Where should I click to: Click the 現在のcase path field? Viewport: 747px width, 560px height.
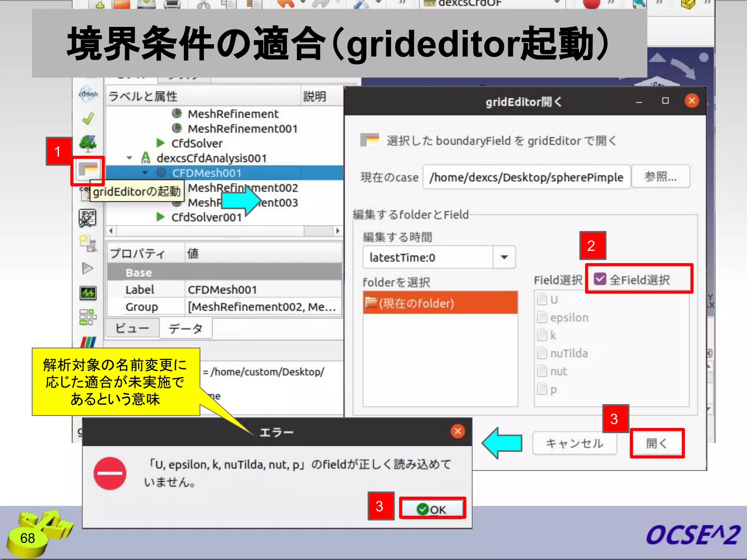tap(526, 177)
